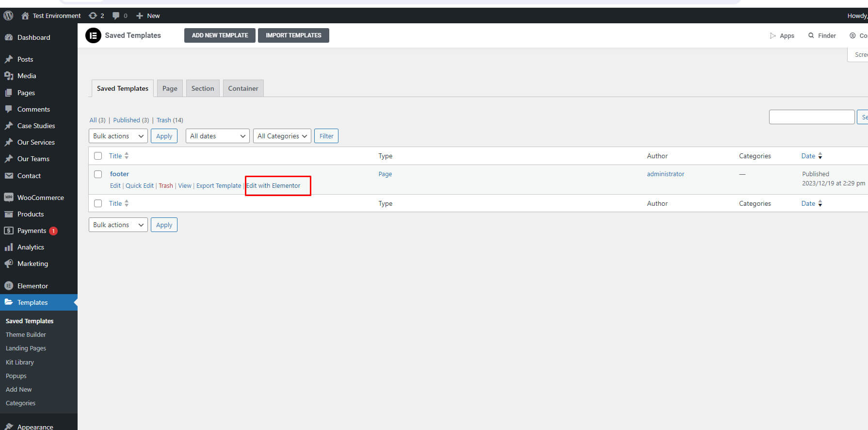The image size is (868, 430).
Task: Switch to the Saved Templates tab
Action: [123, 88]
